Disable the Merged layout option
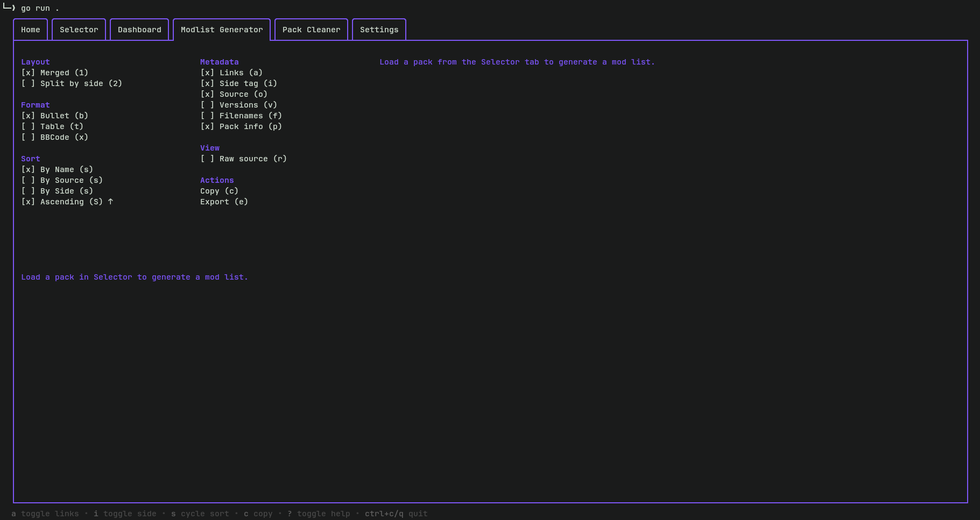The height and width of the screenshot is (520, 980). [54, 73]
